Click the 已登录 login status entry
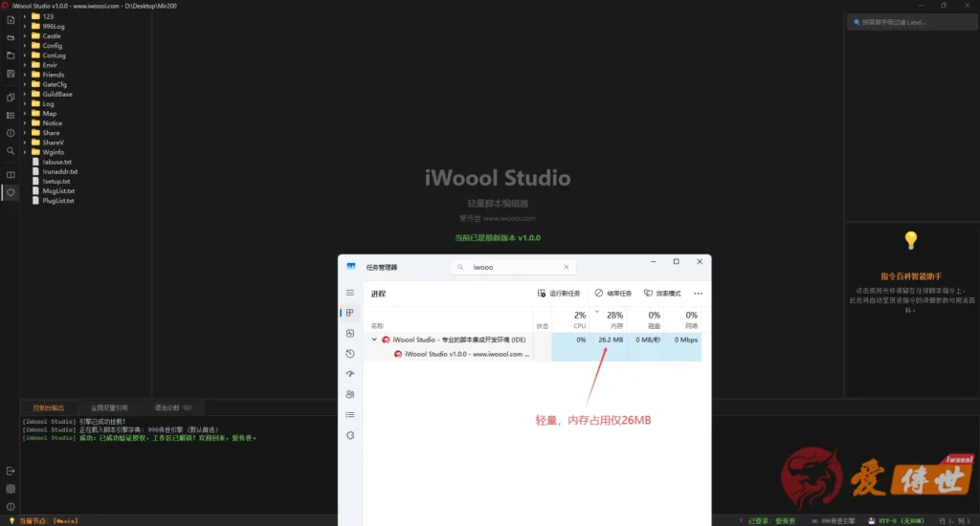This screenshot has height=526, width=980. click(x=768, y=521)
